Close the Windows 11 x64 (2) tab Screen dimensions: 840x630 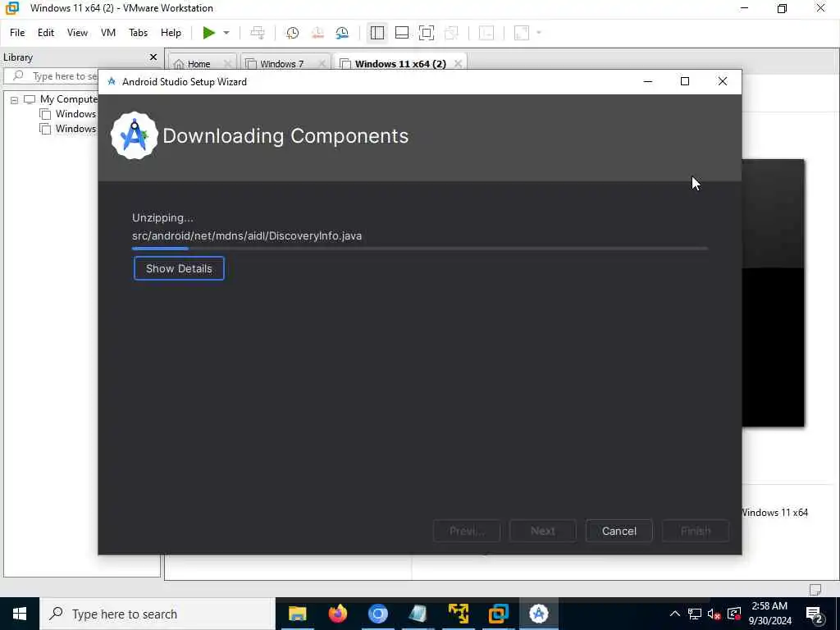(458, 64)
